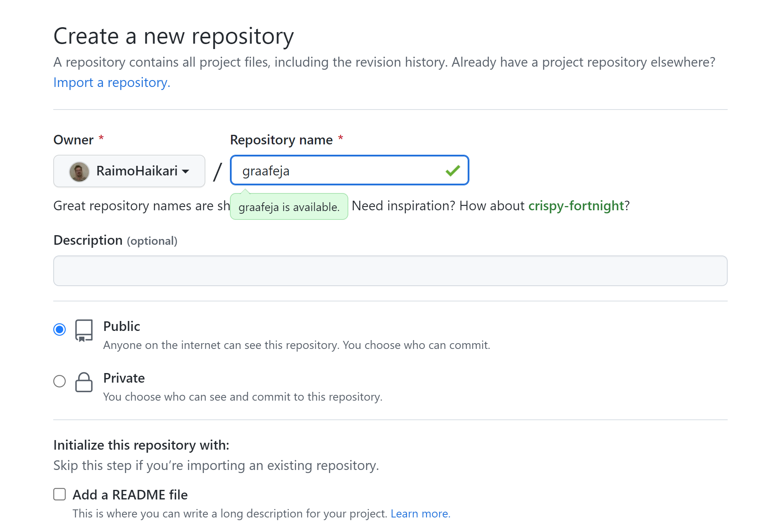Click the 'Description (optional)' label
This screenshot has width=784, height=532.
point(115,241)
